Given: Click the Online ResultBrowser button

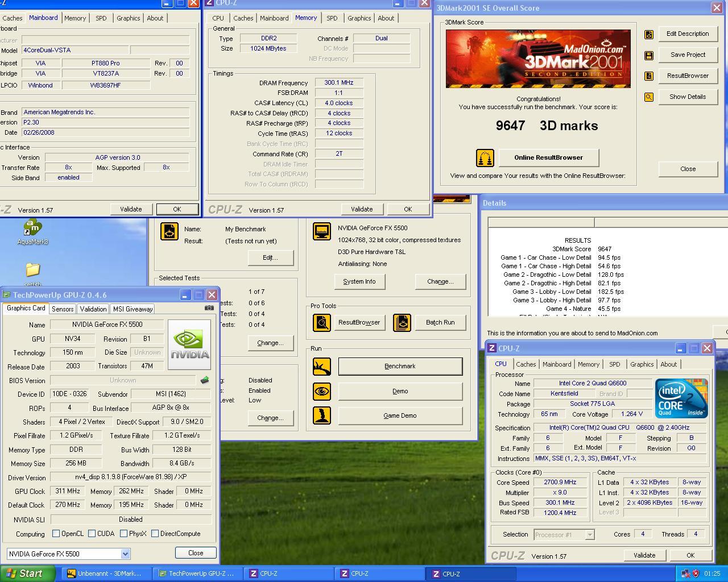Looking at the screenshot, I should click(x=548, y=157).
